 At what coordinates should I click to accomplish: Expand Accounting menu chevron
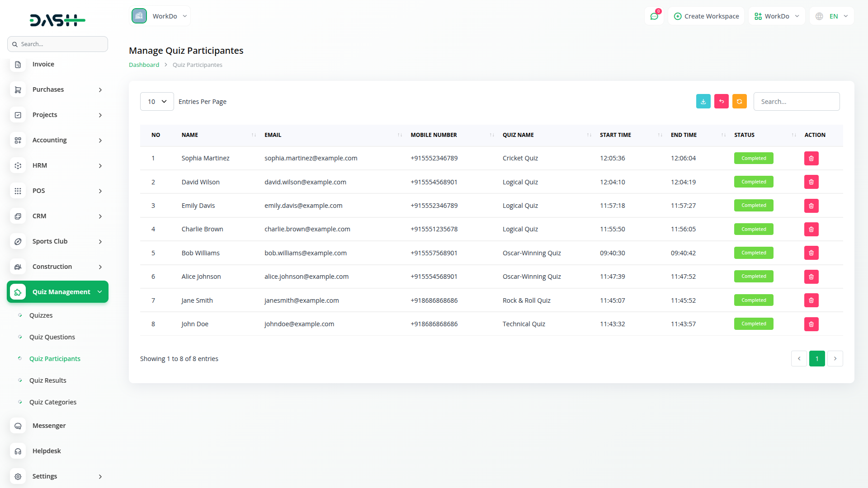(100, 141)
